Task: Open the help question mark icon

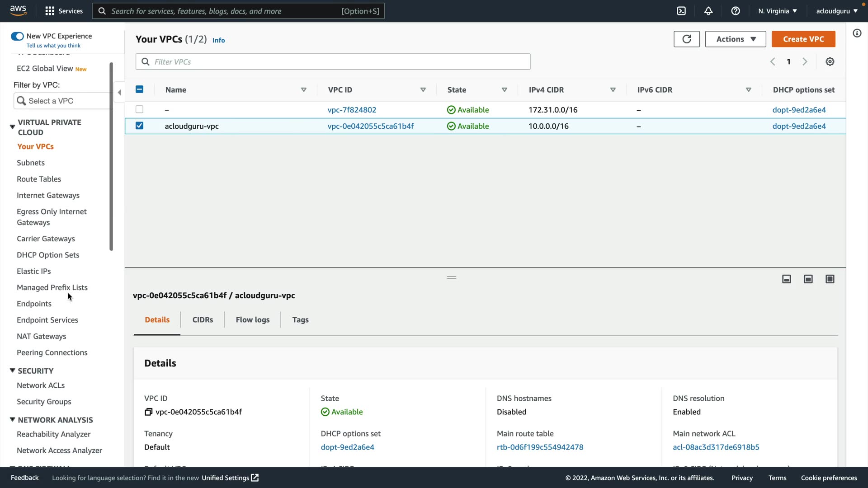Action: (x=736, y=11)
